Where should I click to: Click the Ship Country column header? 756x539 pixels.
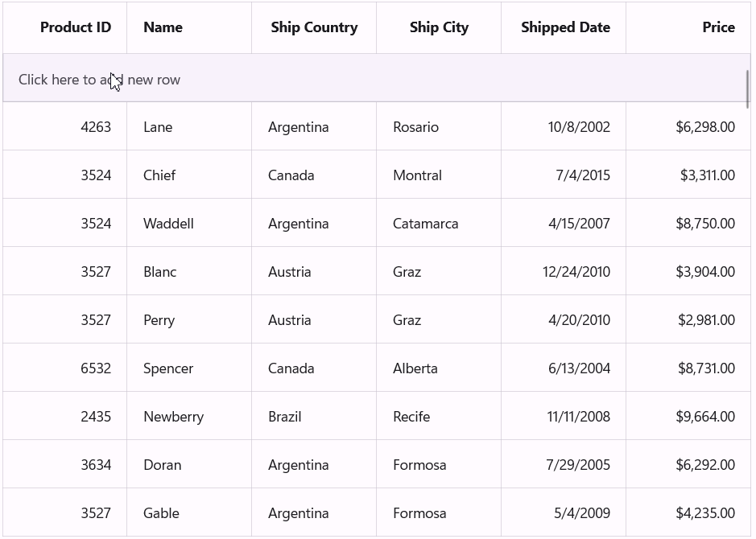[314, 27]
